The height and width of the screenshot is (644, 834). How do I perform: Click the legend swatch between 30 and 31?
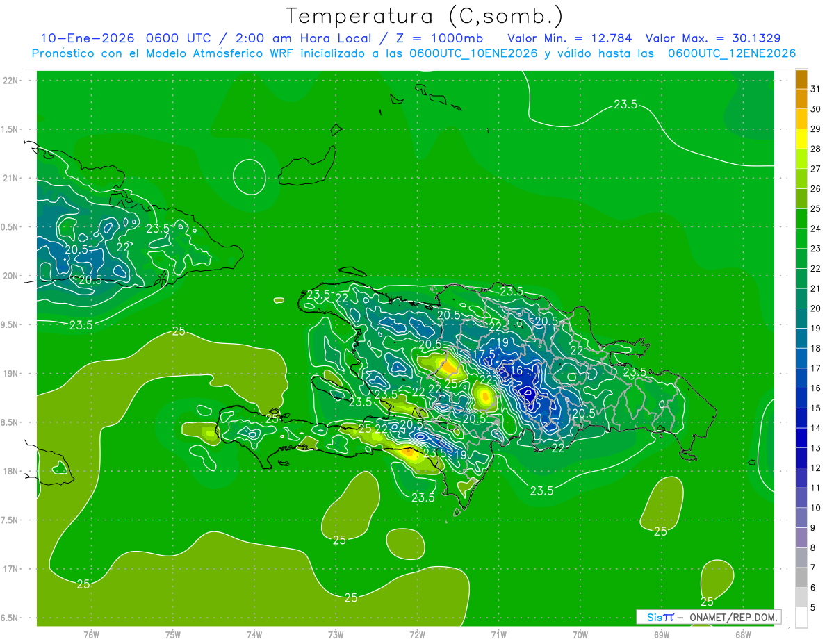coord(801,99)
